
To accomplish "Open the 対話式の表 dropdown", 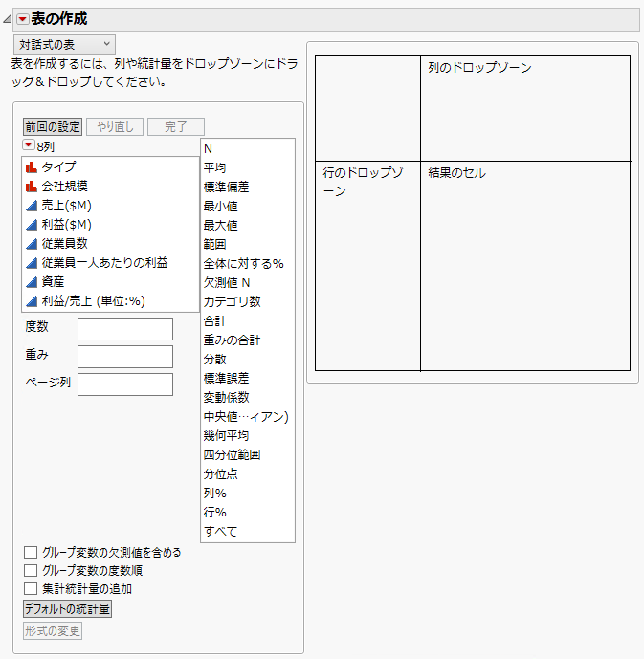I will [x=64, y=44].
